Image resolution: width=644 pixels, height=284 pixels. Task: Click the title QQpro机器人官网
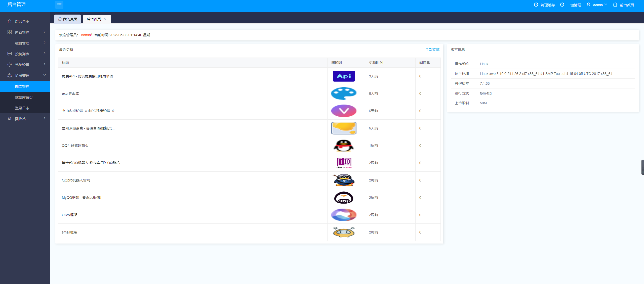pos(76,180)
